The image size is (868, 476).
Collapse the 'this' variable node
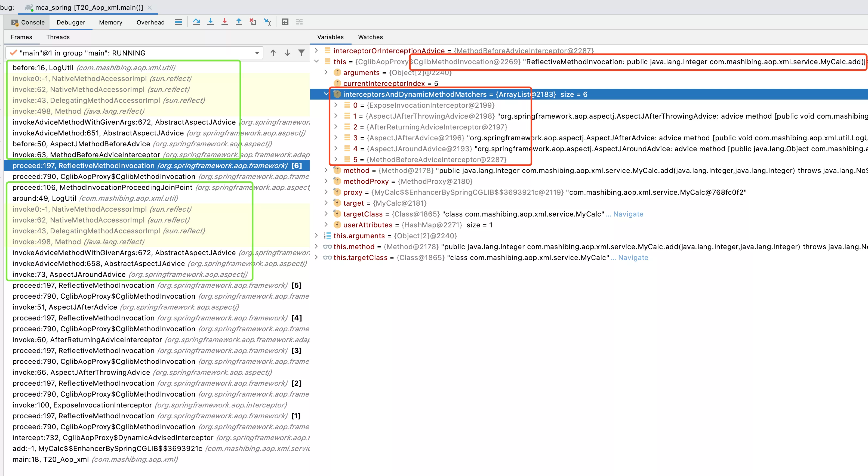coord(316,61)
